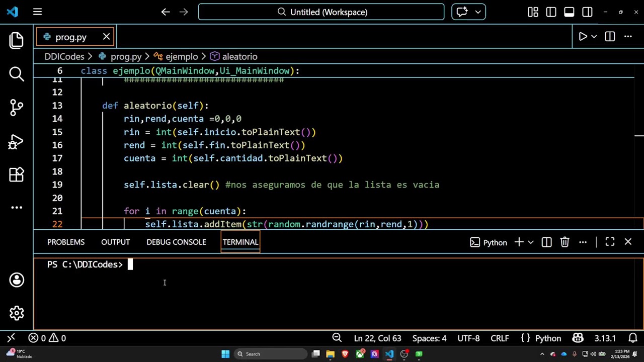Open the run options dropdown arrow
Viewport: 644px width, 362px height.
[594, 37]
